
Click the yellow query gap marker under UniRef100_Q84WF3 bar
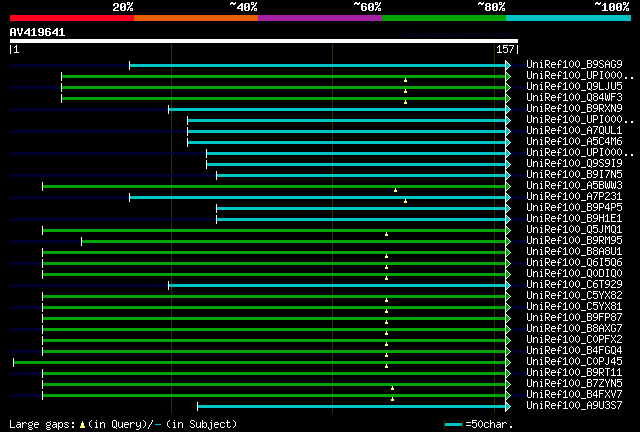[405, 102]
